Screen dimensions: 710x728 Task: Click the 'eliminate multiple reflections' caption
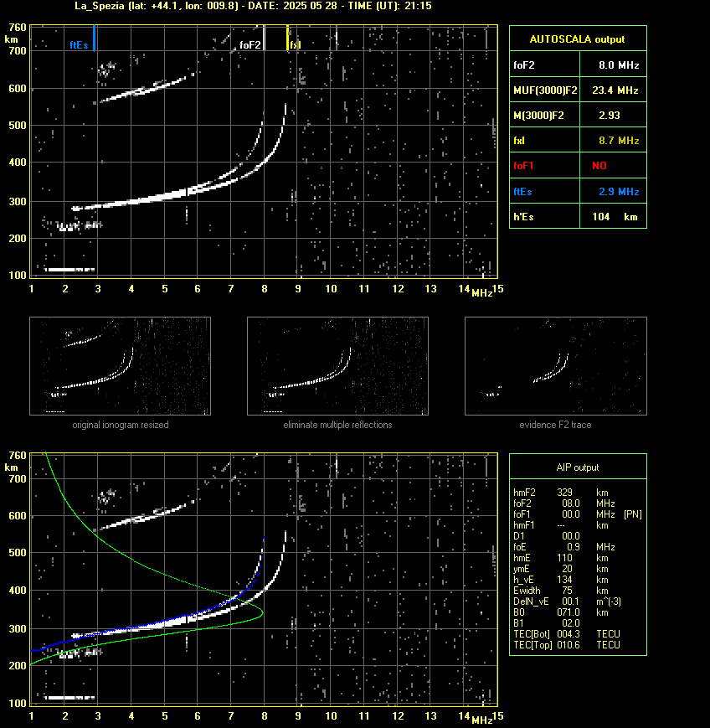point(337,425)
